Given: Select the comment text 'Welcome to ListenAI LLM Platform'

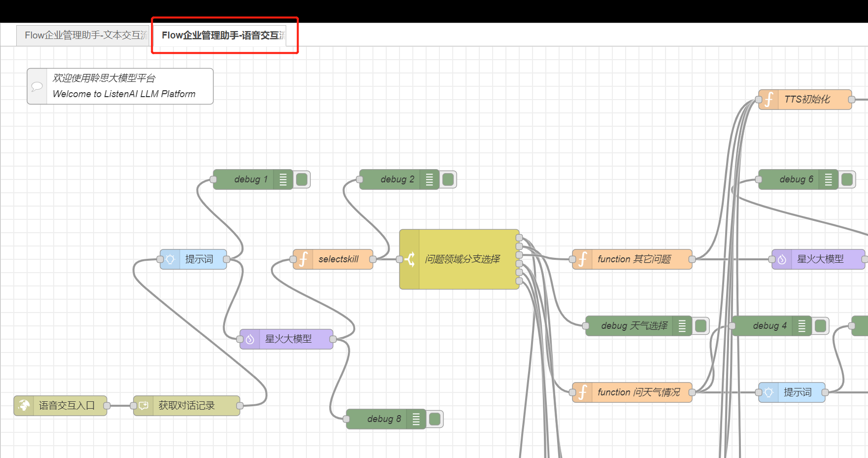Looking at the screenshot, I should [124, 94].
